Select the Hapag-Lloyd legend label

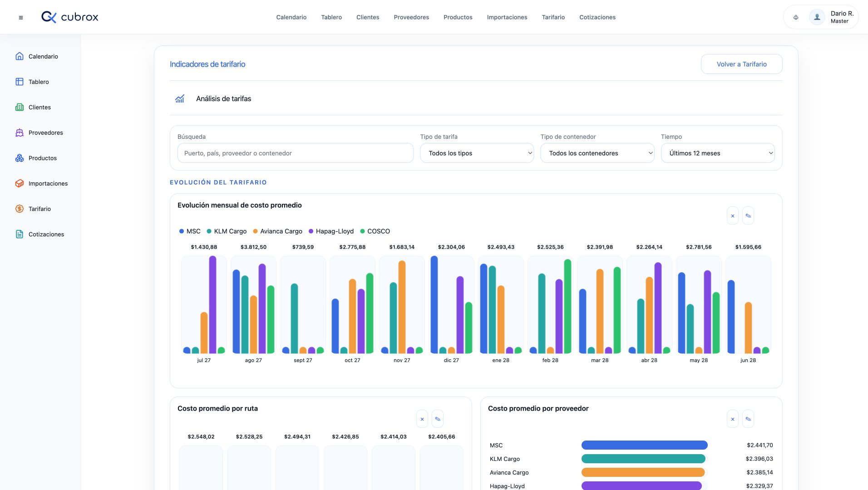tap(335, 231)
